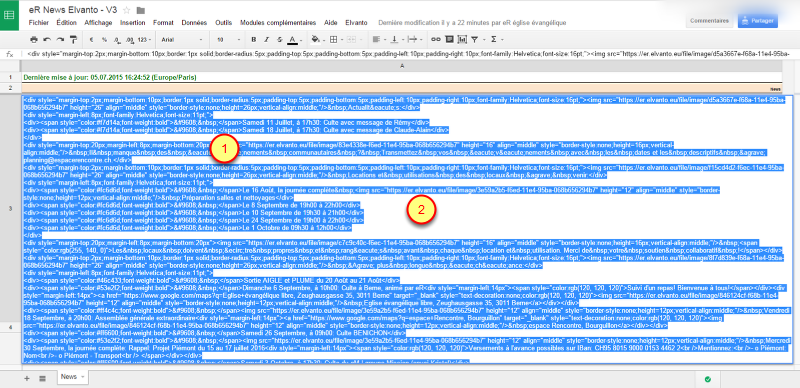Click the fx formula icon

point(9,54)
